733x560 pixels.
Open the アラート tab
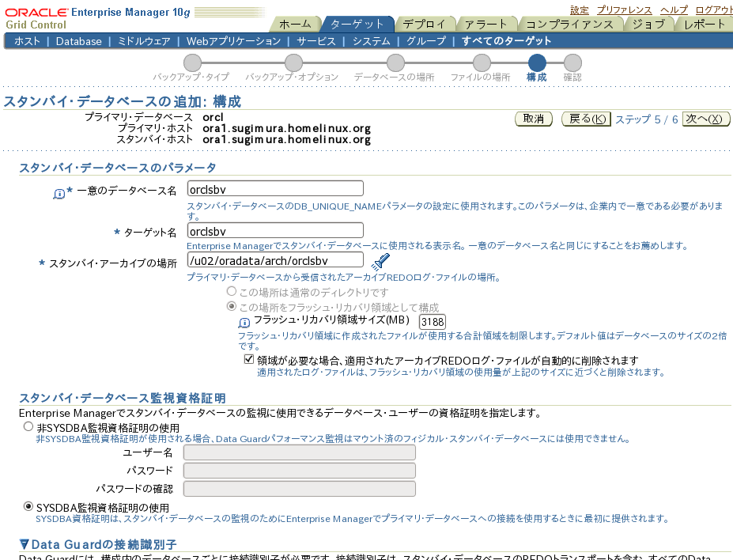(x=486, y=25)
